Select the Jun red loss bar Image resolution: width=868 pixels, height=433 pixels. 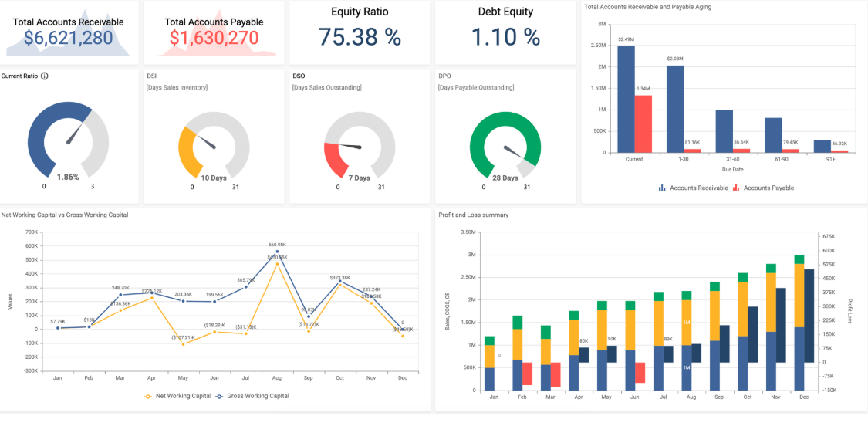point(640,373)
